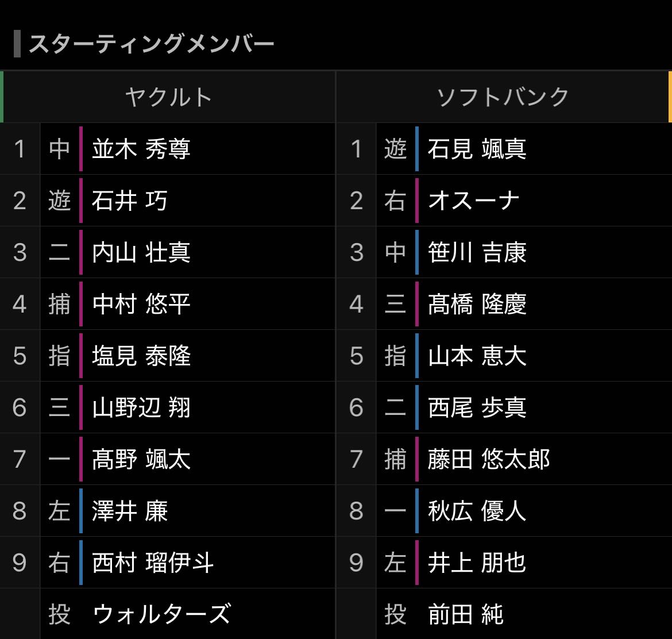Select SoftBank designated hitter 山本 恵大
This screenshot has width=672, height=639.
477,356
